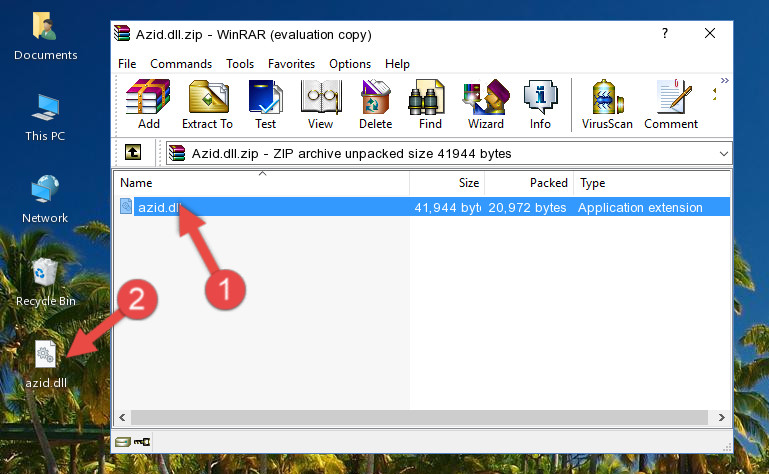
Task: Click the WinRAR title bar icon
Action: [122, 33]
